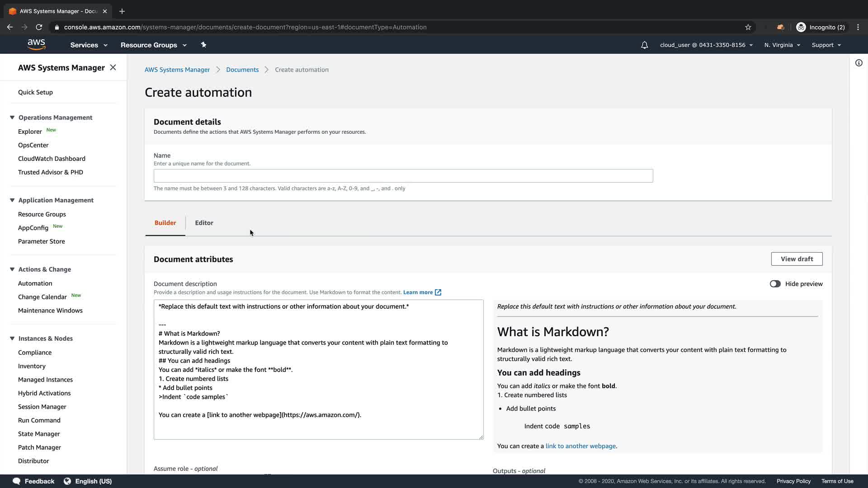Viewport: 868px width, 488px height.
Task: Expand the Resource Groups menu
Action: pyautogui.click(x=153, y=45)
